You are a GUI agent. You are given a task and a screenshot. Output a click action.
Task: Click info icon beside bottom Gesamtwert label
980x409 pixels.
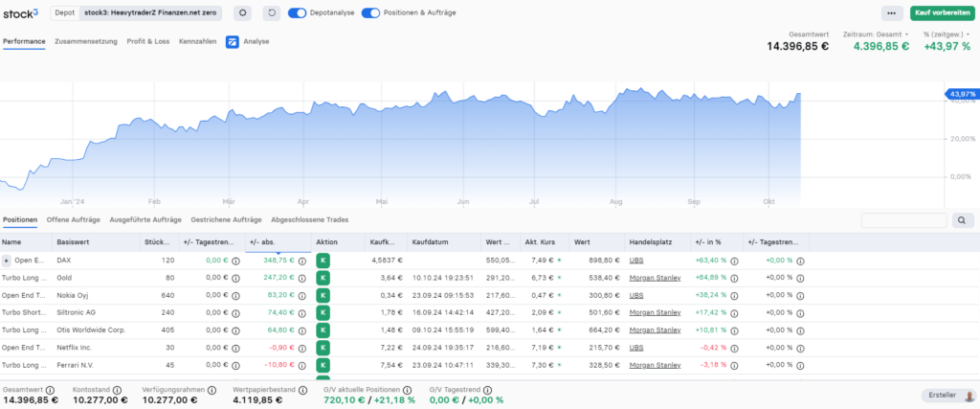51,390
